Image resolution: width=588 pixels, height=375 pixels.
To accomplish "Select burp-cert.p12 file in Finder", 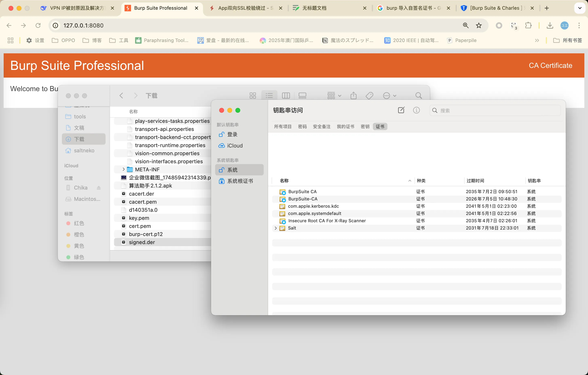I will click(x=162, y=234).
